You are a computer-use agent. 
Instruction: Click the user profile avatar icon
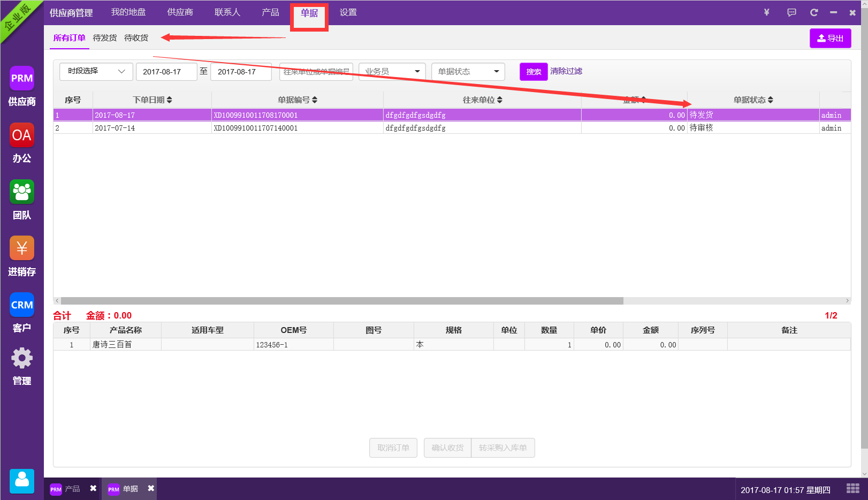22,481
